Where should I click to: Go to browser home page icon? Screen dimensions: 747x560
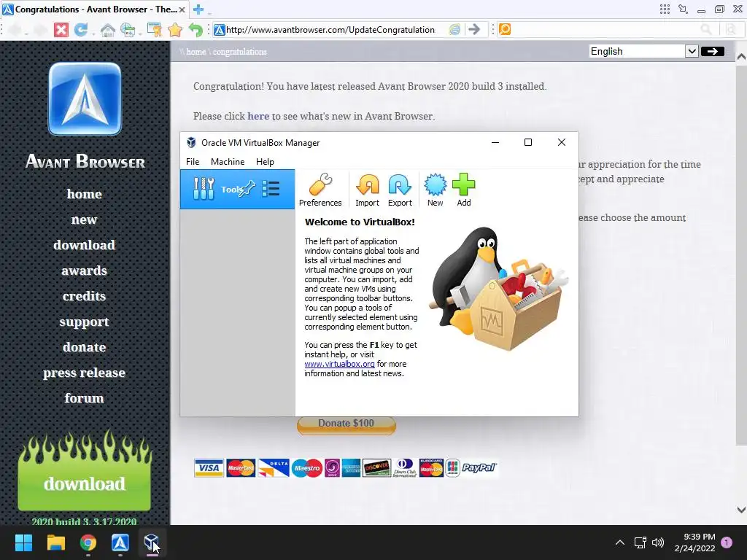tap(108, 29)
